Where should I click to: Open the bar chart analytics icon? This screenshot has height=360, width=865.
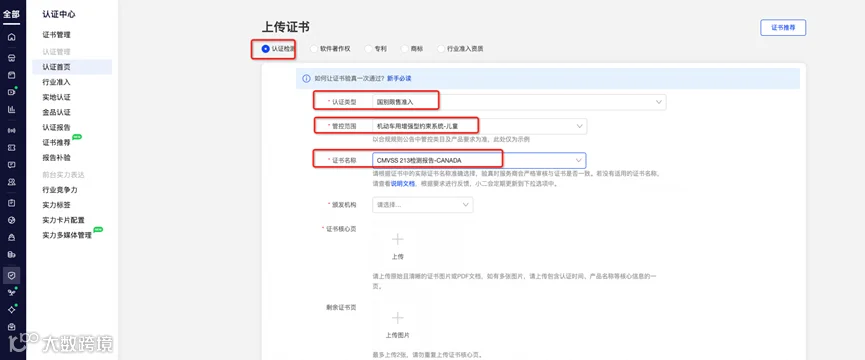pyautogui.click(x=12, y=109)
